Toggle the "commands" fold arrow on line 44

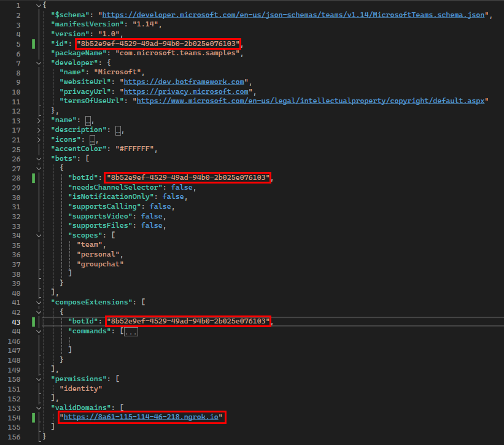click(x=39, y=331)
